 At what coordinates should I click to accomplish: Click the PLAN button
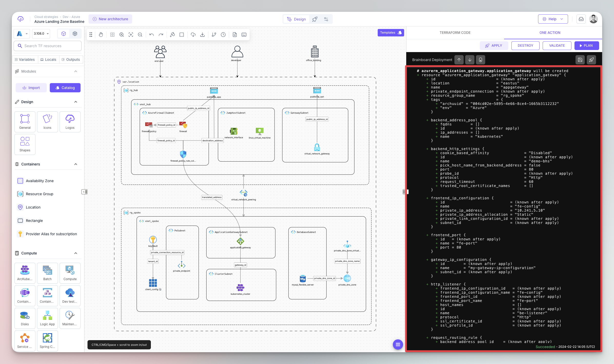(587, 45)
